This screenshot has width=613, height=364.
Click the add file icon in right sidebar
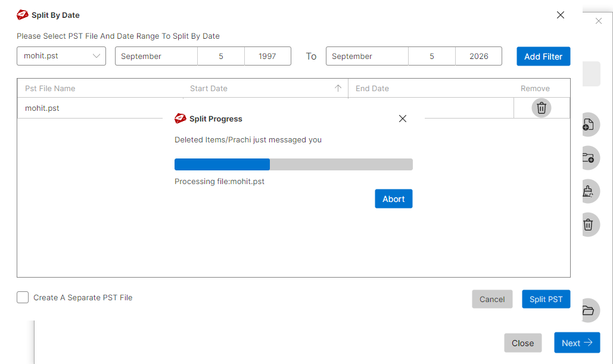click(588, 125)
